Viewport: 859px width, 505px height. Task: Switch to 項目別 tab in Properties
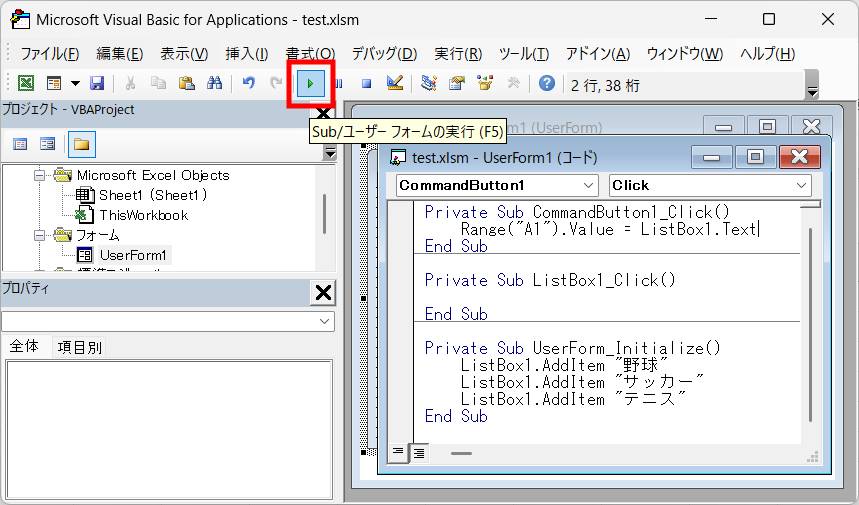coord(79,347)
